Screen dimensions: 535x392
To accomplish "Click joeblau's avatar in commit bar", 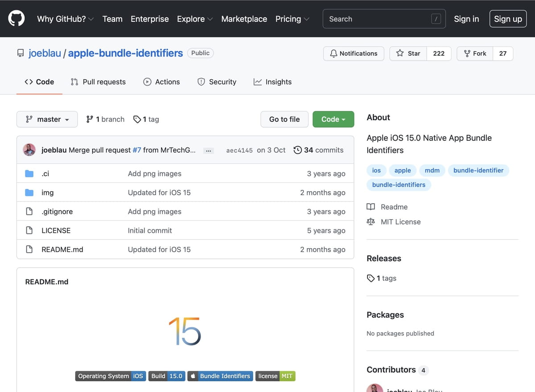I will pyautogui.click(x=29, y=150).
